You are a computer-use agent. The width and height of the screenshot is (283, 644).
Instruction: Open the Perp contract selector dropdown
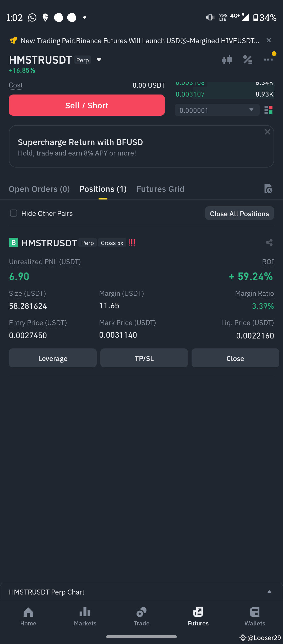[x=99, y=60]
